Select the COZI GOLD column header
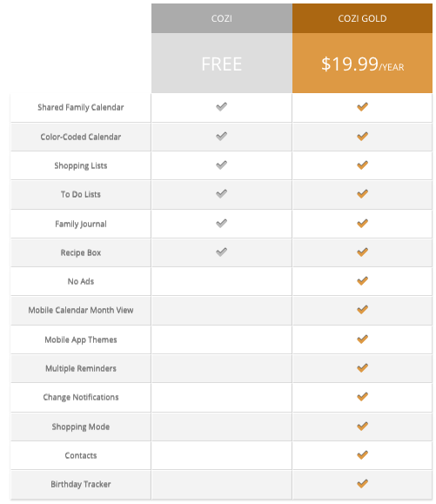 click(x=362, y=18)
